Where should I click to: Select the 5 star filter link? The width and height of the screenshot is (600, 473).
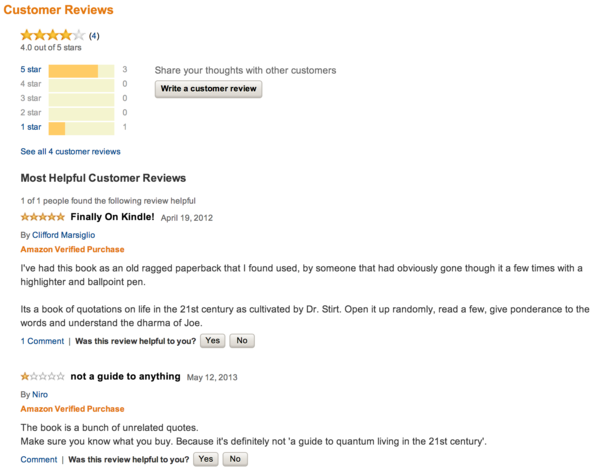31,70
